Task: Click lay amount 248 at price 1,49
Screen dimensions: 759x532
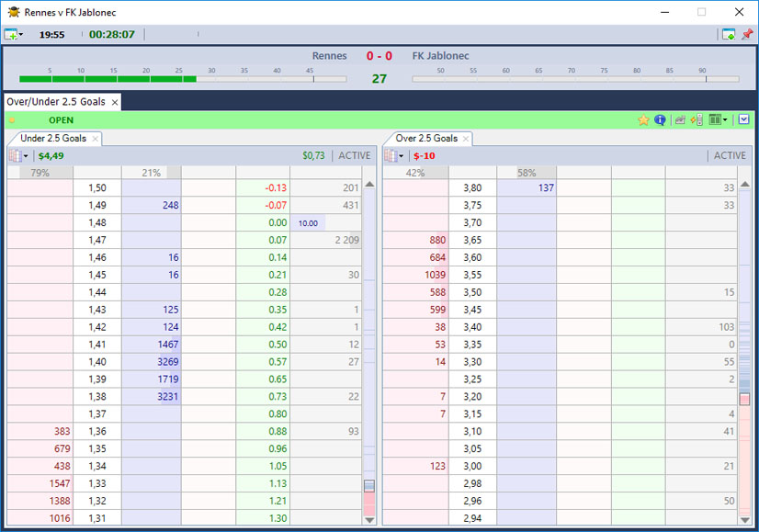Action: 152,205
